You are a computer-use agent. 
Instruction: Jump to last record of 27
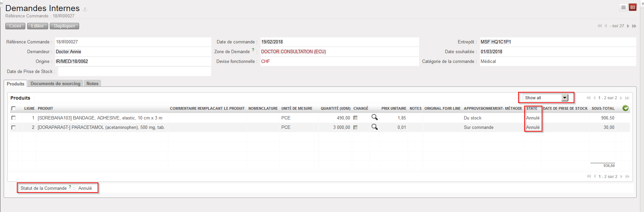[634, 26]
